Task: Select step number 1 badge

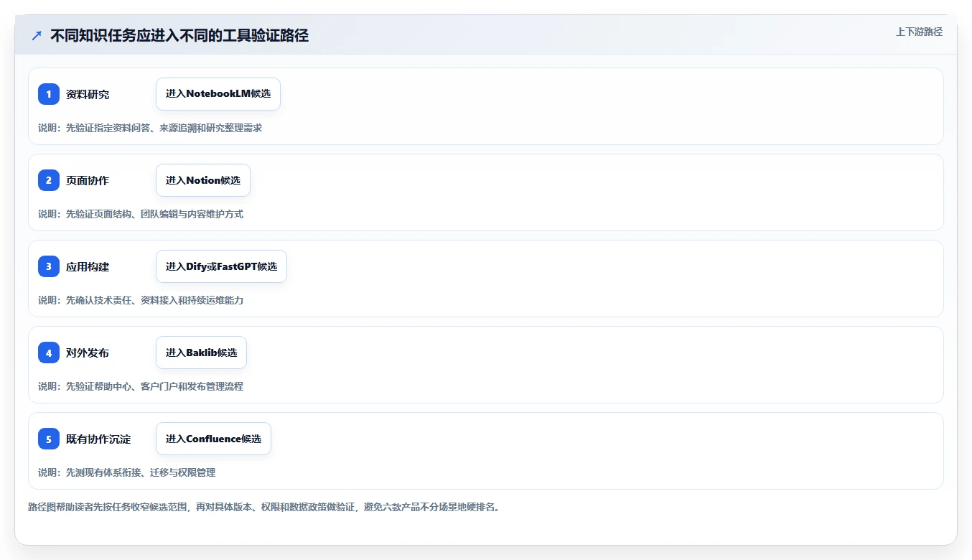Action: point(49,94)
